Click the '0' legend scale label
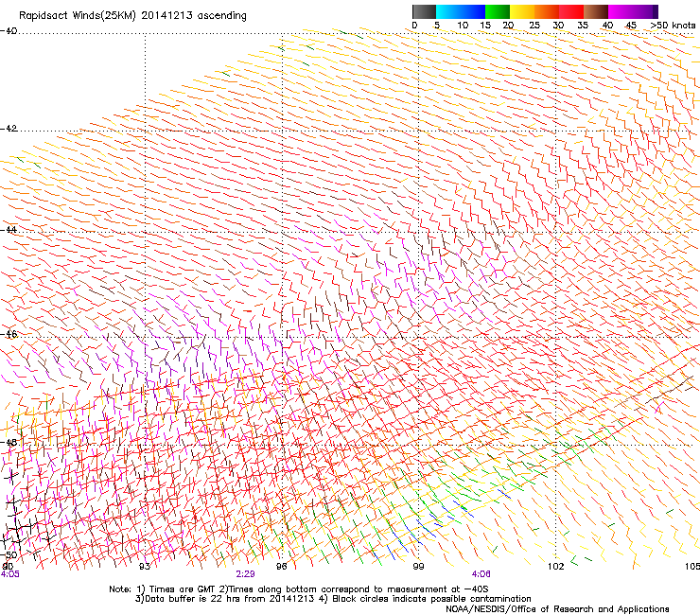Image resolution: width=700 pixels, height=615 pixels. coord(414,26)
